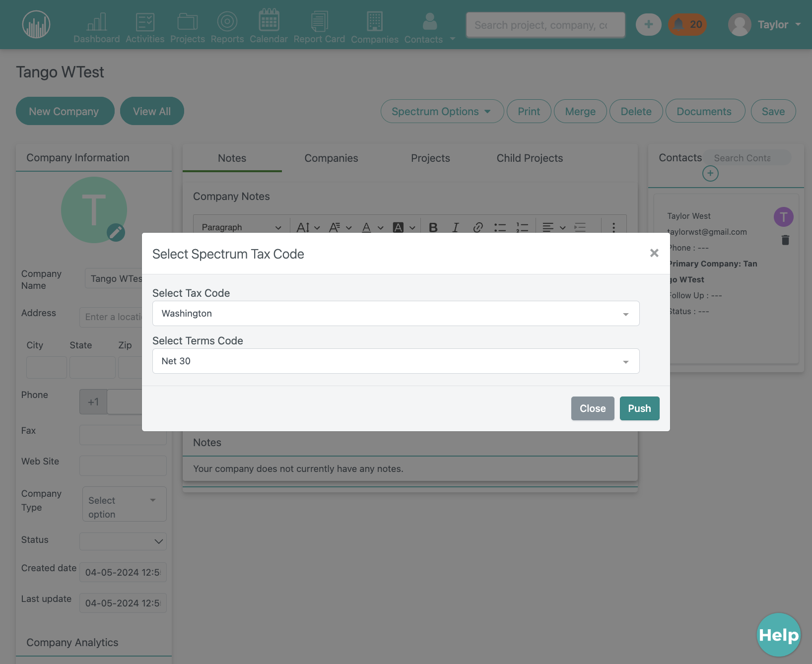This screenshot has height=664, width=812.
Task: Open the Select Terms Code dropdown
Action: pos(396,361)
